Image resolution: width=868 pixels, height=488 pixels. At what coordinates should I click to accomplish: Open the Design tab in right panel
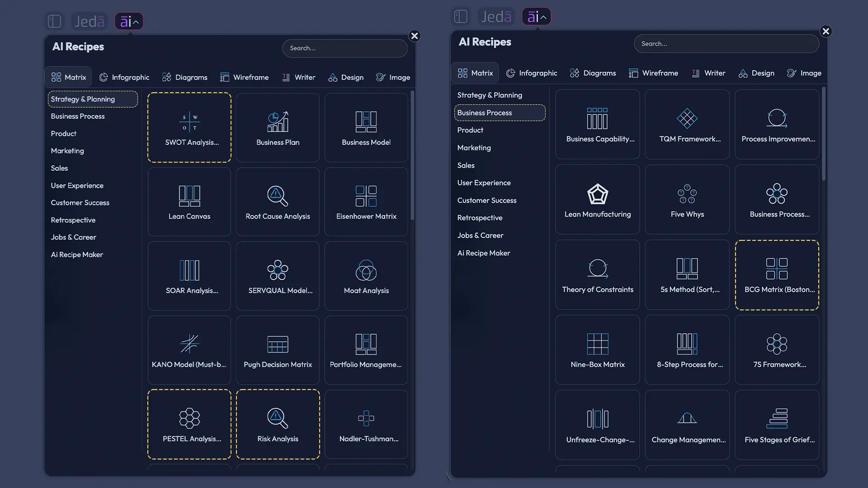click(x=756, y=73)
